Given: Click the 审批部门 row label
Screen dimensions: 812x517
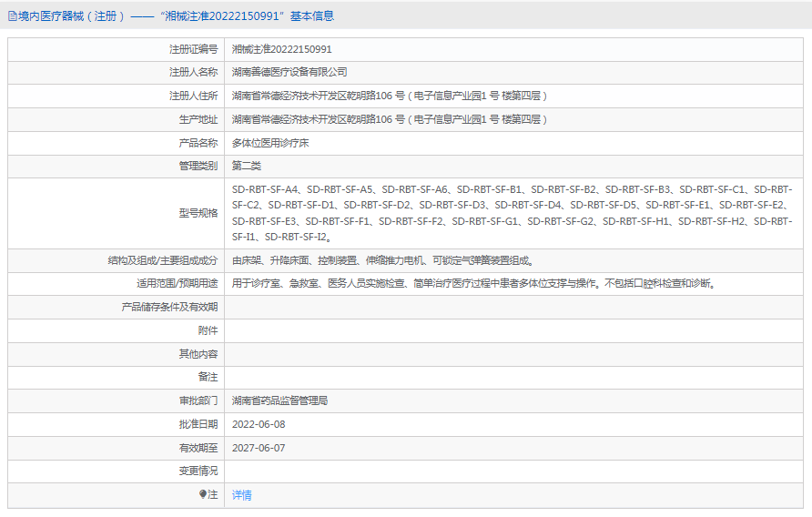Looking at the screenshot, I should coord(198,400).
